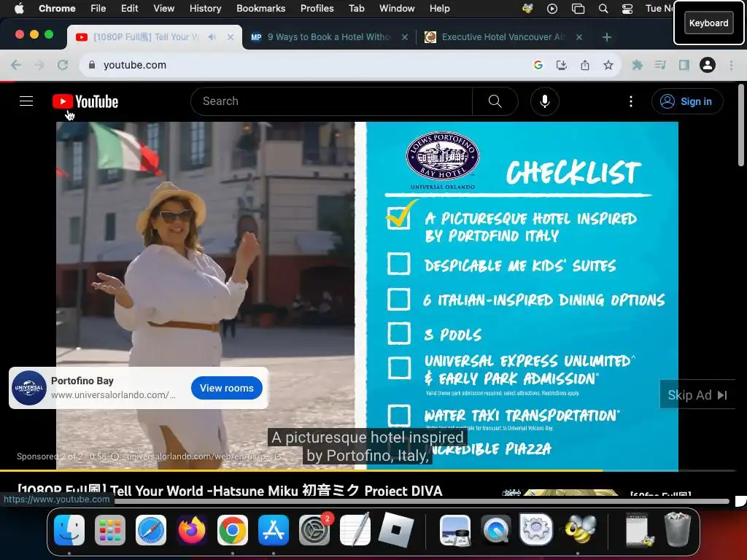The height and width of the screenshot is (560, 747).
Task: Open App Store from the Dock
Action: [273, 529]
